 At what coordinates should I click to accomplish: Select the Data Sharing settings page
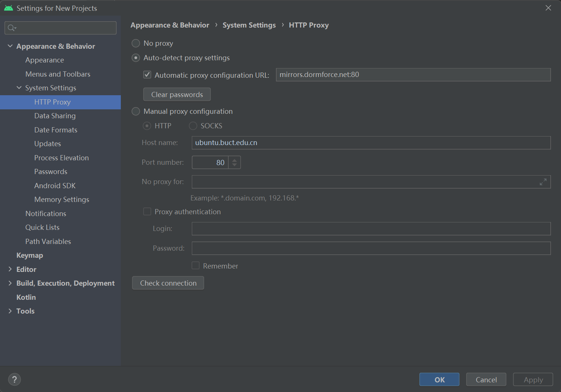(x=55, y=116)
